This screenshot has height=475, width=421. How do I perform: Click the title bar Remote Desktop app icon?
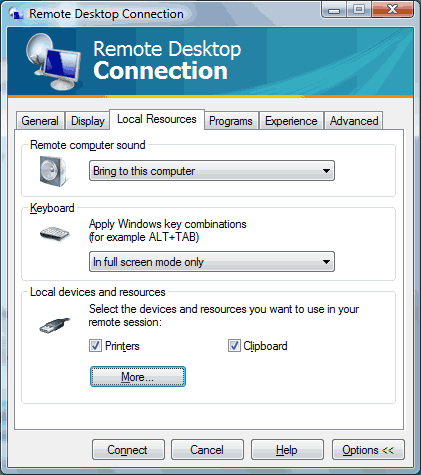16,14
